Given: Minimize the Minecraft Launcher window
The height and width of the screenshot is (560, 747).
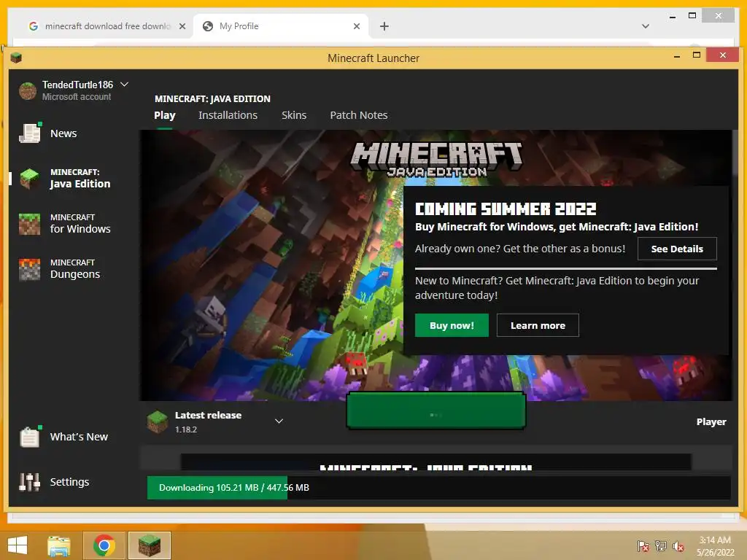Looking at the screenshot, I should coord(676,56).
